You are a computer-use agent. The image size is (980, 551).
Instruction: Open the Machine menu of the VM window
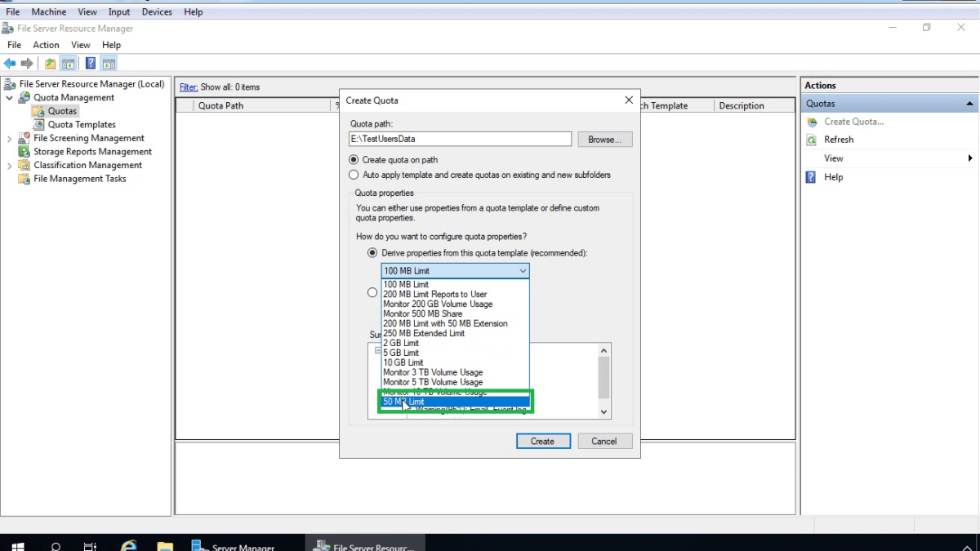click(49, 12)
